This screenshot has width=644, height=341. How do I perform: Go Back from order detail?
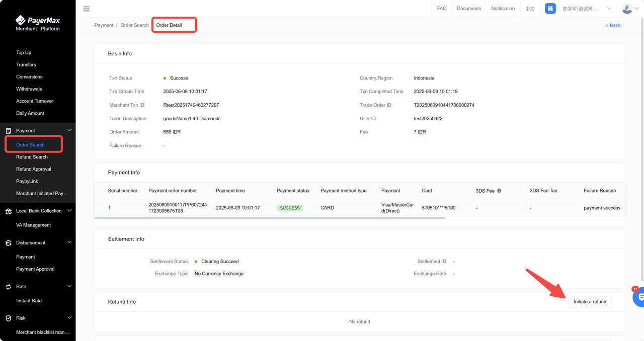[x=613, y=25]
